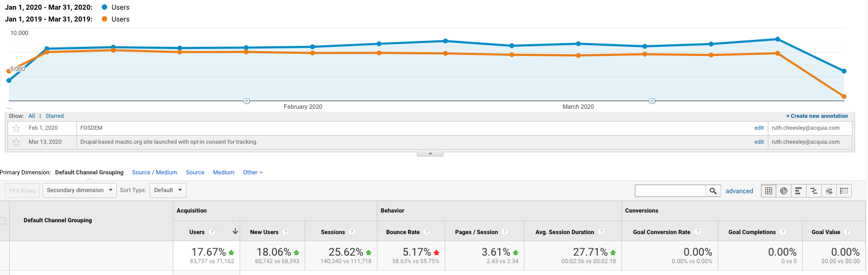Image resolution: width=868 pixels, height=275 pixels.
Task: Click the Plot Rows button
Action: pos(22,191)
